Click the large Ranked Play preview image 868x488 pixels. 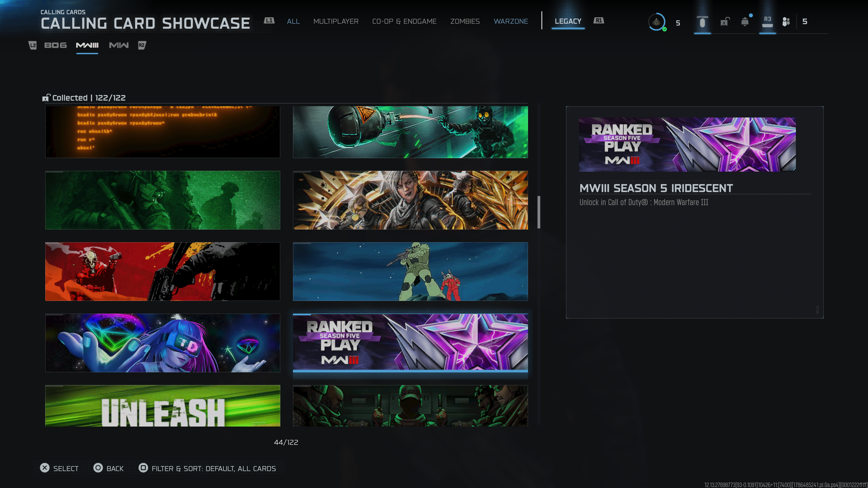pos(687,145)
